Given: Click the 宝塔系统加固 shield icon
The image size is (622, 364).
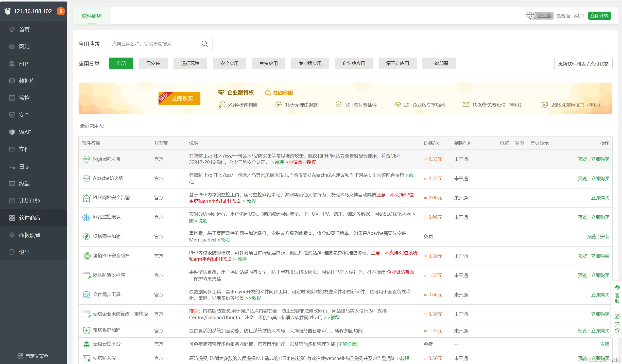Looking at the screenshot, I should (86, 331).
